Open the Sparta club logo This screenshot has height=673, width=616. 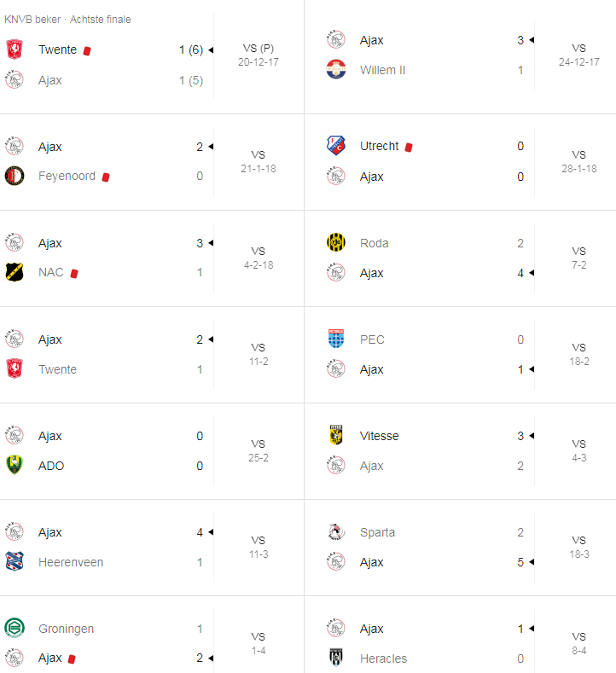click(x=336, y=532)
